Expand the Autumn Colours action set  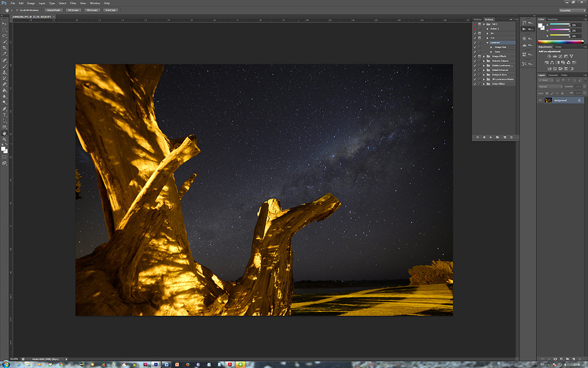point(483,61)
